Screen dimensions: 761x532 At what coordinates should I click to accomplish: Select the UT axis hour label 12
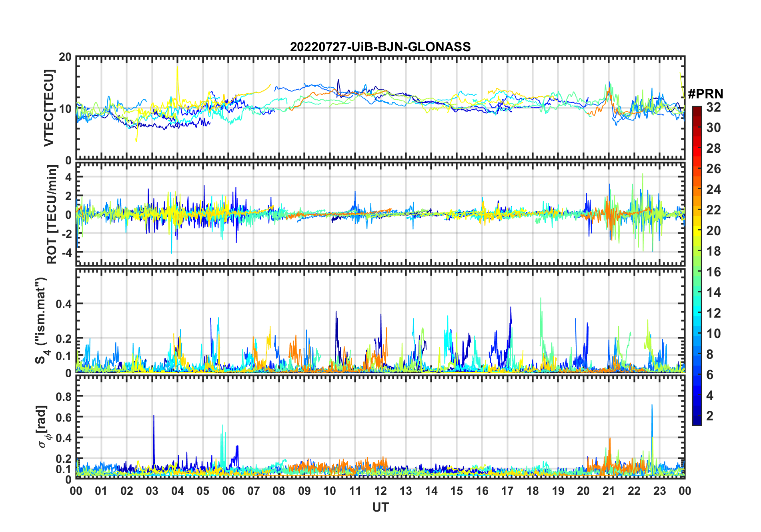380,491
